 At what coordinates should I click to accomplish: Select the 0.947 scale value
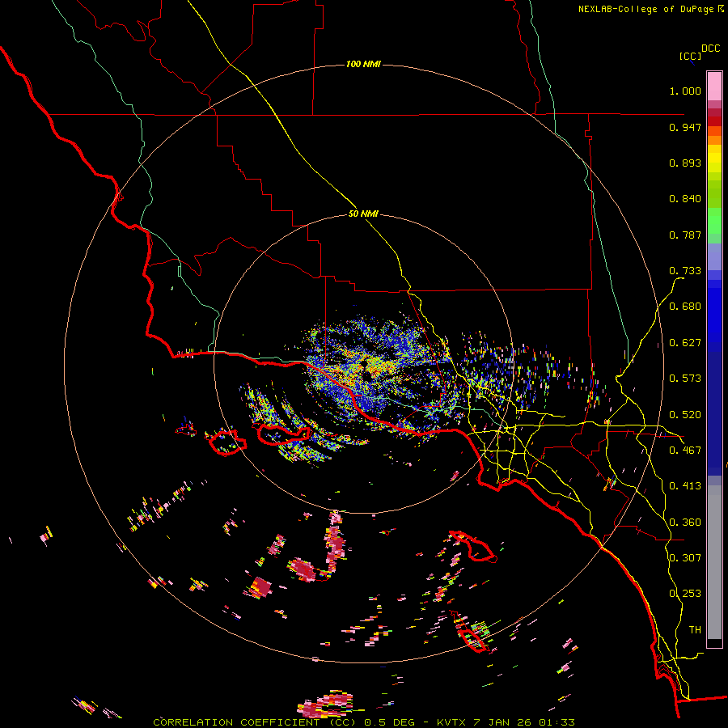(x=685, y=127)
